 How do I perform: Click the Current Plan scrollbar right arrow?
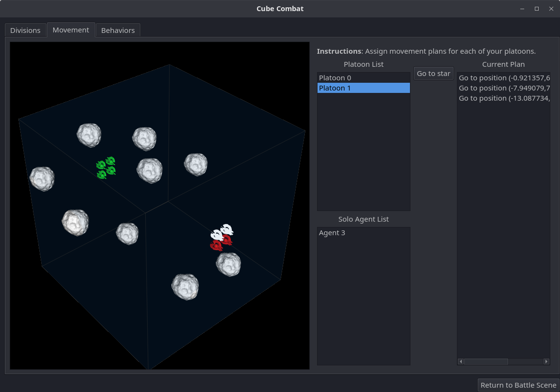(x=546, y=362)
